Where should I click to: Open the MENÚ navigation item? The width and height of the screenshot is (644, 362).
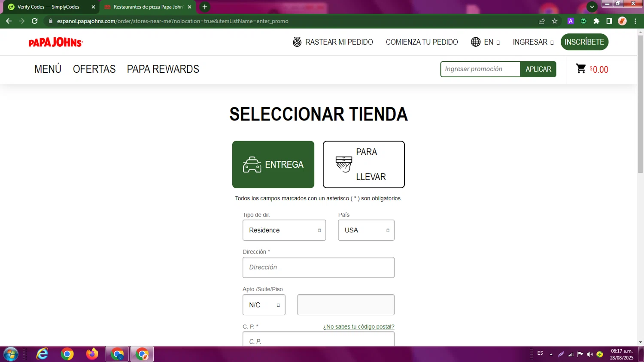click(x=48, y=69)
